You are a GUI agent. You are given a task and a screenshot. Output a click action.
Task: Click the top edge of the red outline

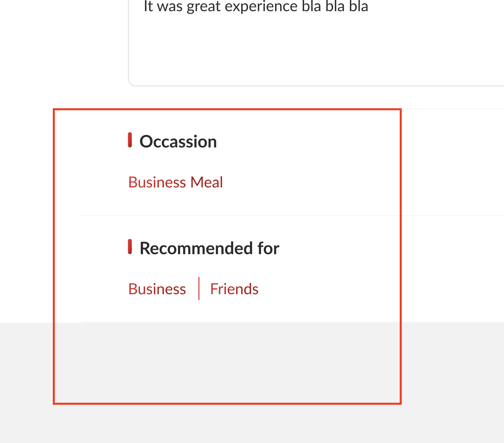[227, 109]
